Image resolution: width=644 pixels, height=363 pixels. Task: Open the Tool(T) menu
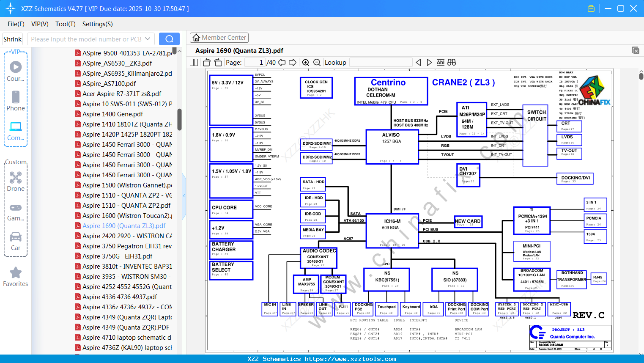[66, 24]
